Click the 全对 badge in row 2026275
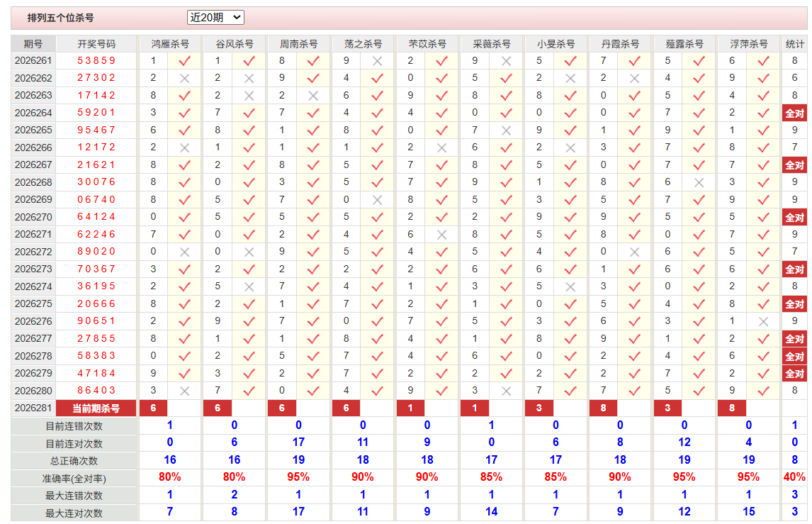The width and height of the screenshot is (812, 524). point(794,304)
